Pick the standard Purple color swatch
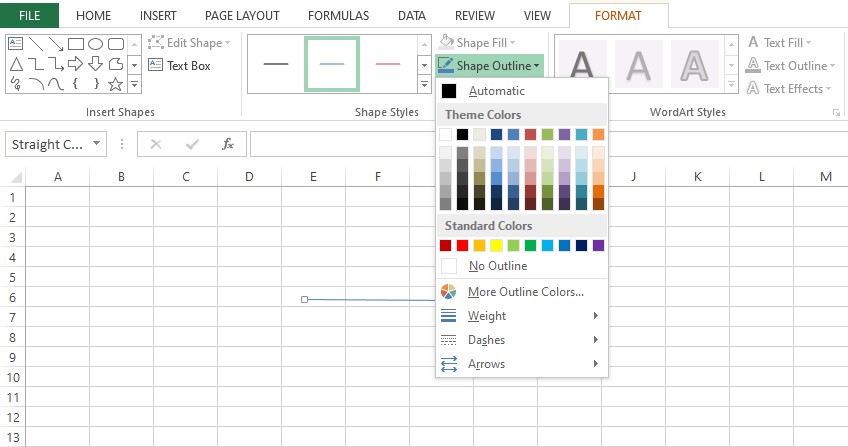The width and height of the screenshot is (848, 447). tap(598, 245)
